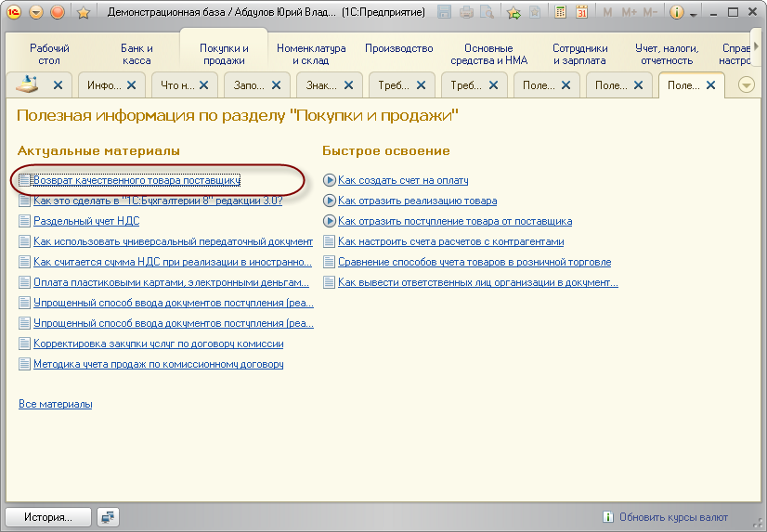Screen dimensions: 767x532
Task: Close the Запо... tab
Action: [276, 85]
